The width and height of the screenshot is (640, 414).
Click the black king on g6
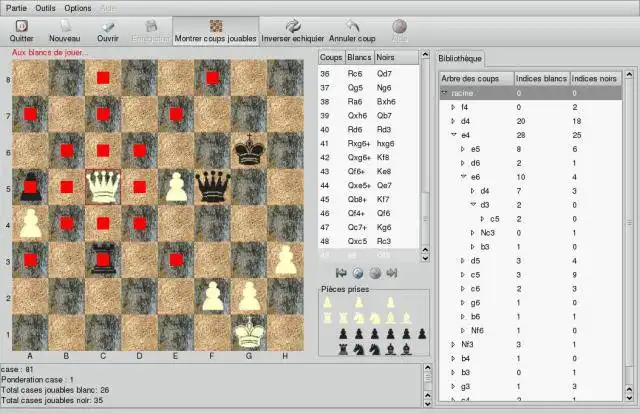[x=249, y=150]
